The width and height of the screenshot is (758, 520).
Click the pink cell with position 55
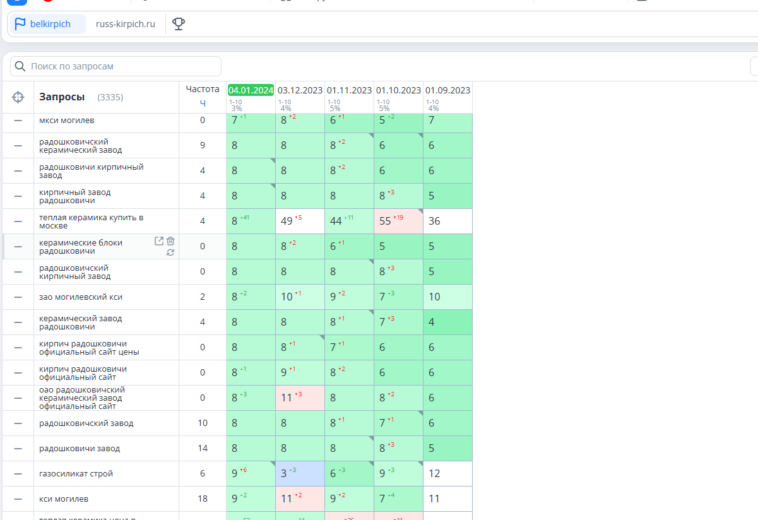tap(398, 221)
